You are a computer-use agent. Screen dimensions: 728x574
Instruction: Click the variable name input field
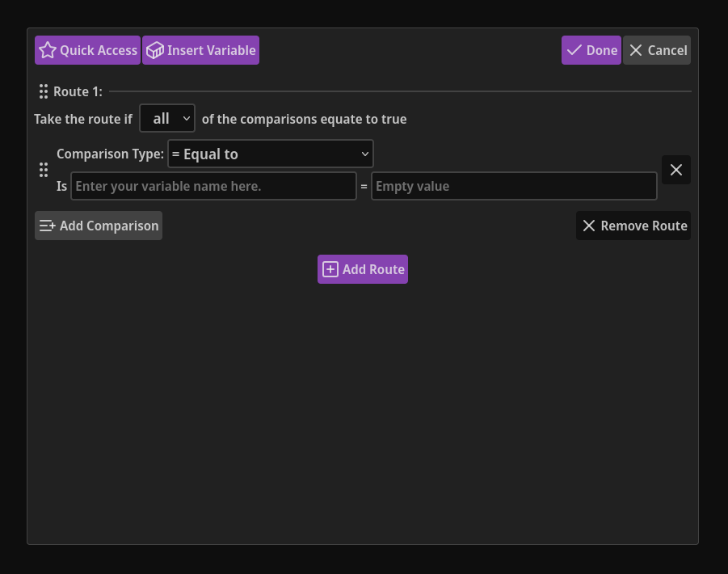[214, 186]
